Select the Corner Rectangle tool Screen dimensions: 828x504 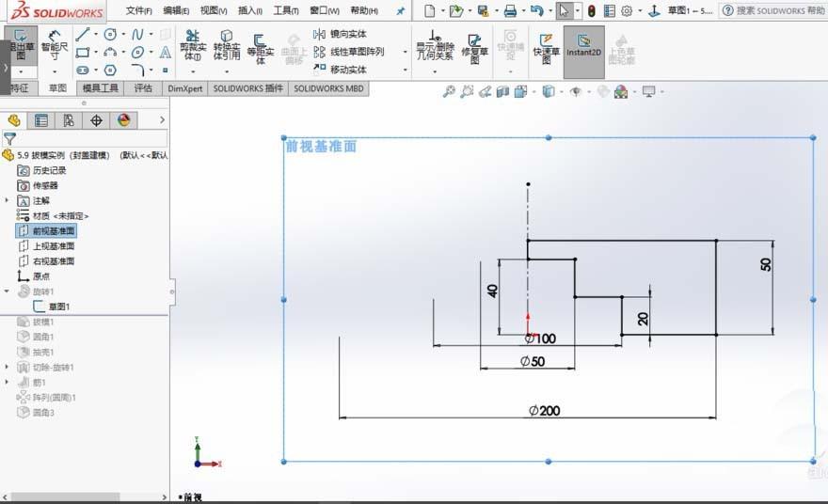(83, 52)
